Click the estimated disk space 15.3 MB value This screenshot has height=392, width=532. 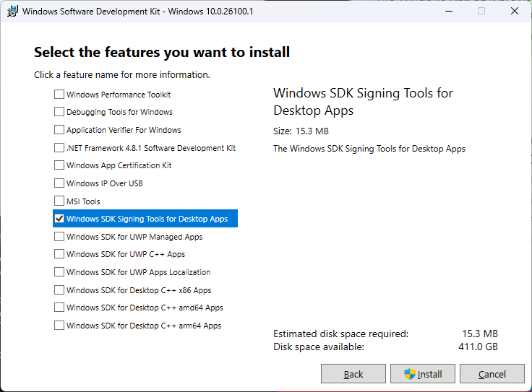point(480,334)
